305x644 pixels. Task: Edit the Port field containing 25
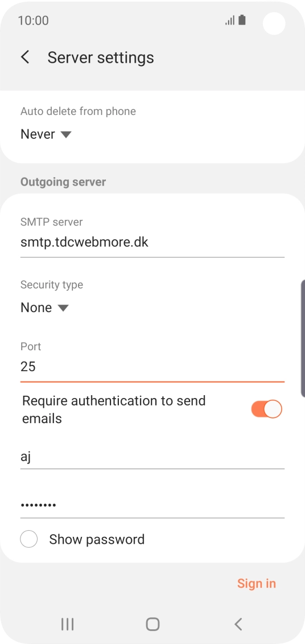pos(152,367)
